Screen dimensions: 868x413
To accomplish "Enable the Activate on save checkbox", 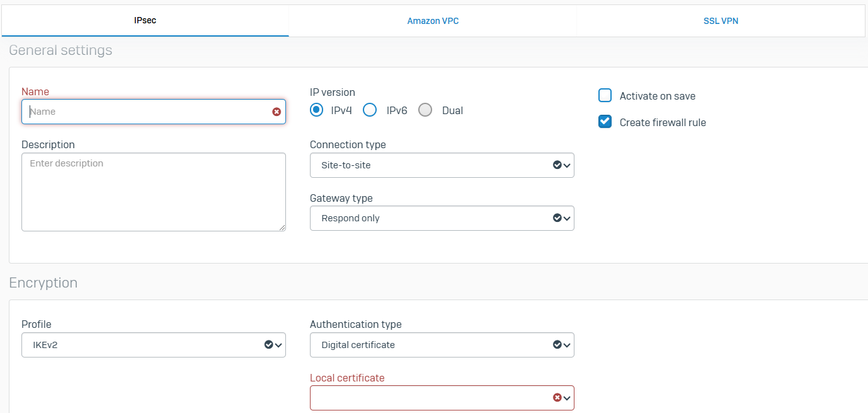I will pos(605,96).
